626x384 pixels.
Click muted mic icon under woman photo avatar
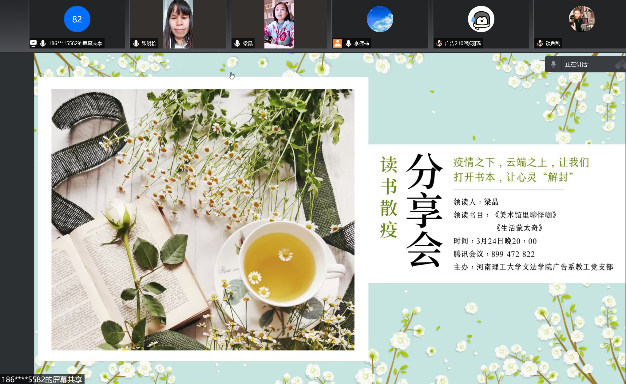pos(540,43)
